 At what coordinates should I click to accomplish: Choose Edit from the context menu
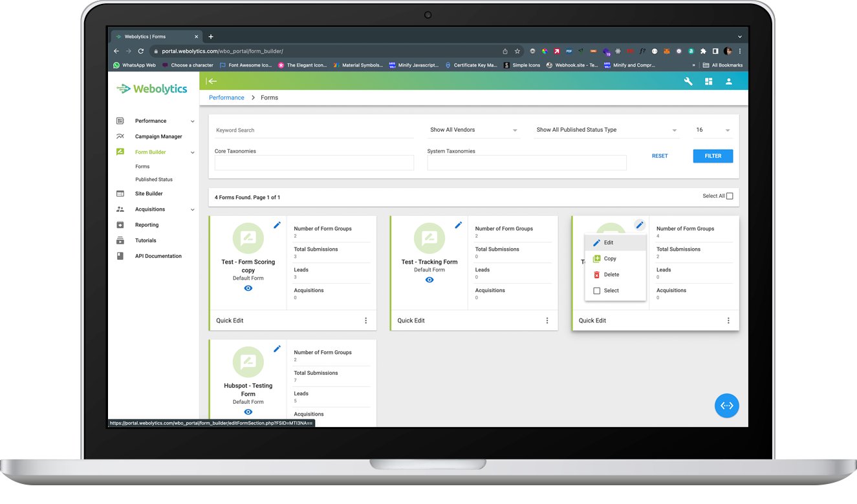608,243
